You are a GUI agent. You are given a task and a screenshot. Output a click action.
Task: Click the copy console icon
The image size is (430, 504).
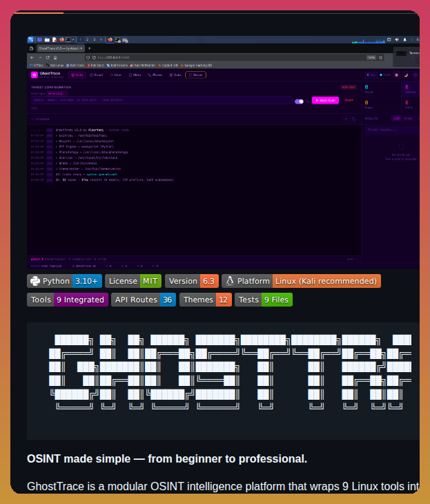pos(353,119)
